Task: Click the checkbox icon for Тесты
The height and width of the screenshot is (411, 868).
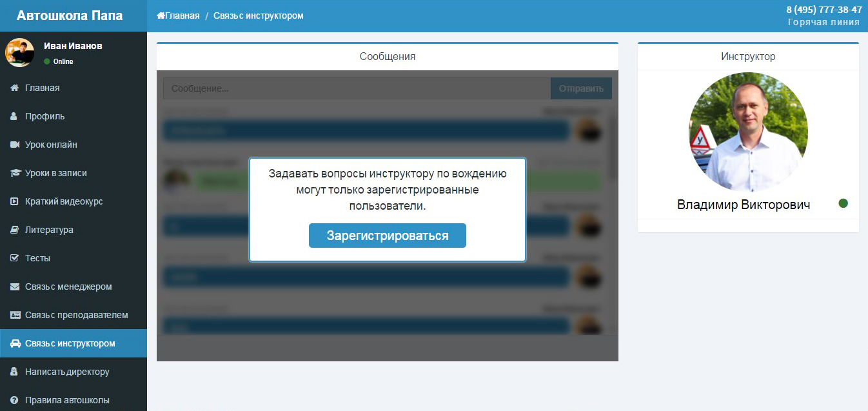Action: click(x=15, y=258)
